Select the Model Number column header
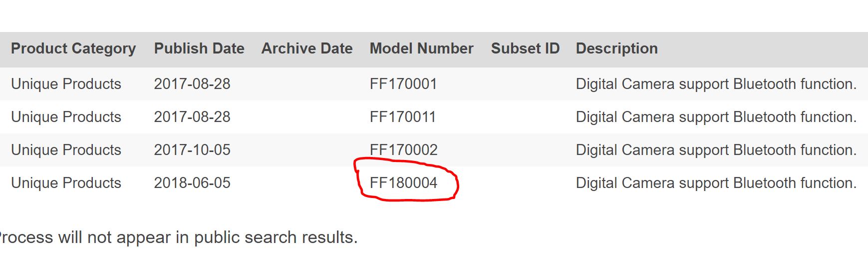868x259 pixels. [x=421, y=48]
